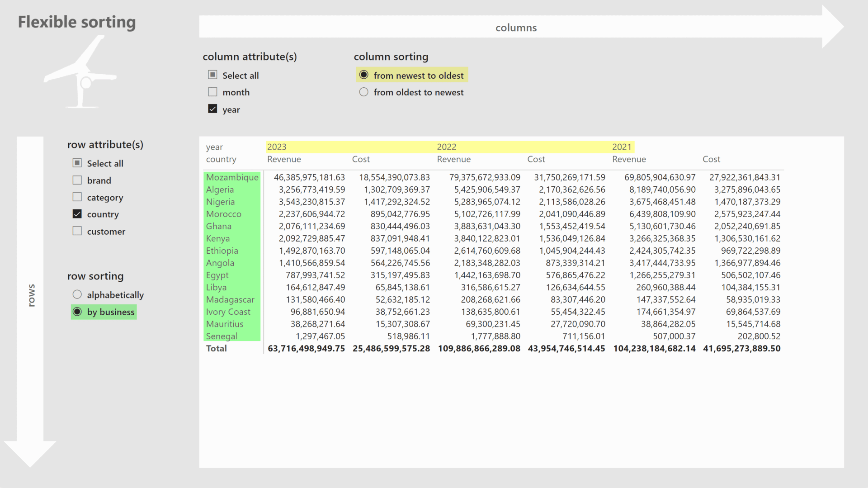Select alphabetically row sorting
Screen dimensions: 868x488
pyautogui.click(x=77, y=294)
